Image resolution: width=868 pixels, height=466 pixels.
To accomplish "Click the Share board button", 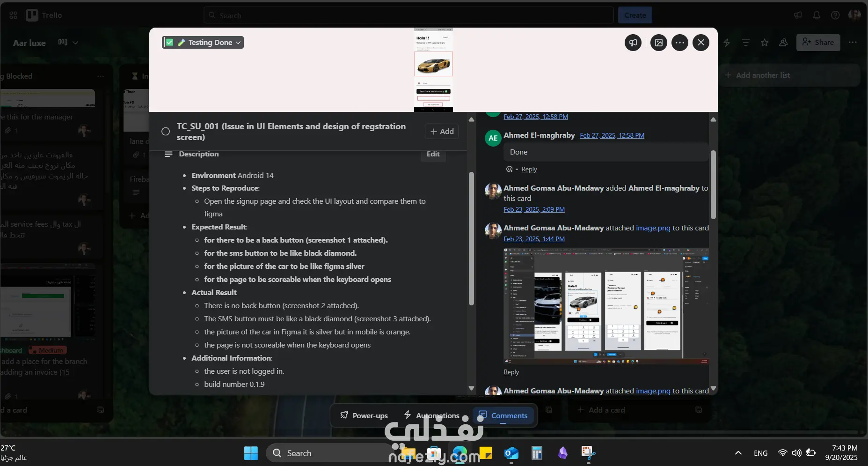I will pos(818,43).
